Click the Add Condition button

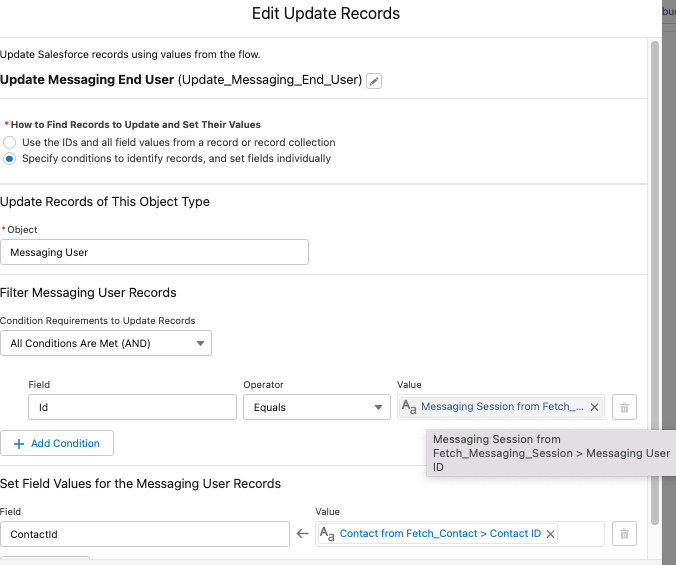(57, 443)
